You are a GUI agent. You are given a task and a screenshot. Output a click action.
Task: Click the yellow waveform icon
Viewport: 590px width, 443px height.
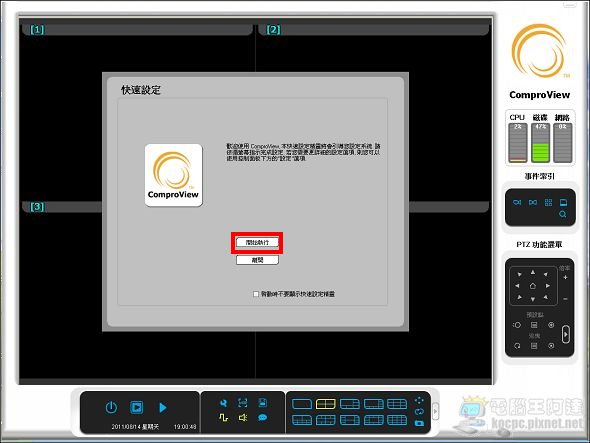point(224,417)
